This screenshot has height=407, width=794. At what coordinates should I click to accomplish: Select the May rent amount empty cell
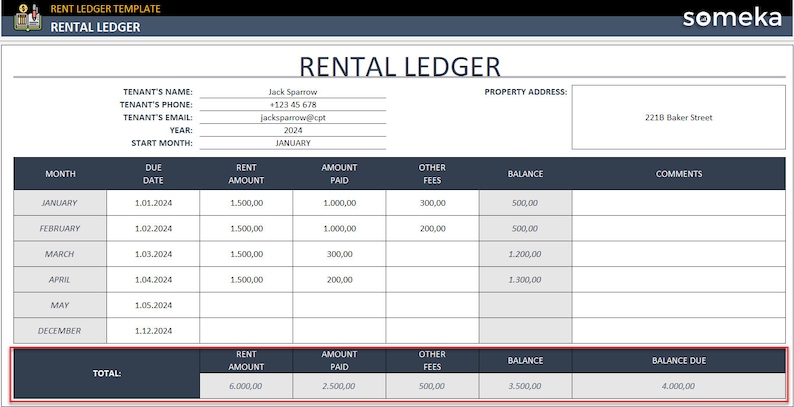pyautogui.click(x=246, y=305)
